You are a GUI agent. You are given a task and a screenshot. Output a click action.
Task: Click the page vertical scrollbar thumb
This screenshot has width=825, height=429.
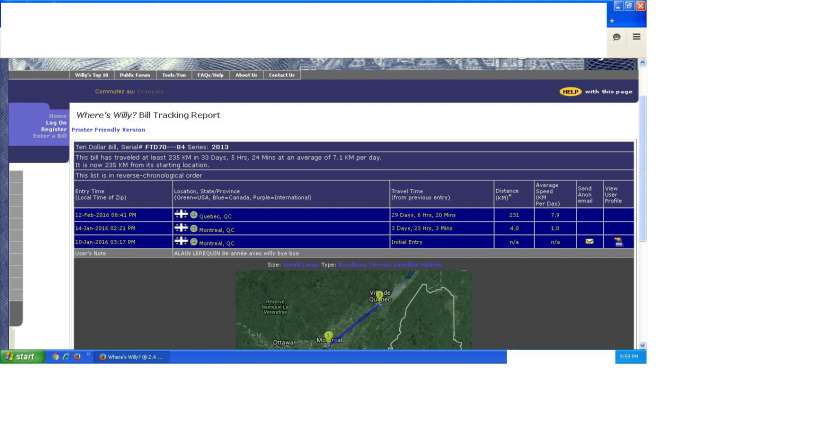coord(642,168)
